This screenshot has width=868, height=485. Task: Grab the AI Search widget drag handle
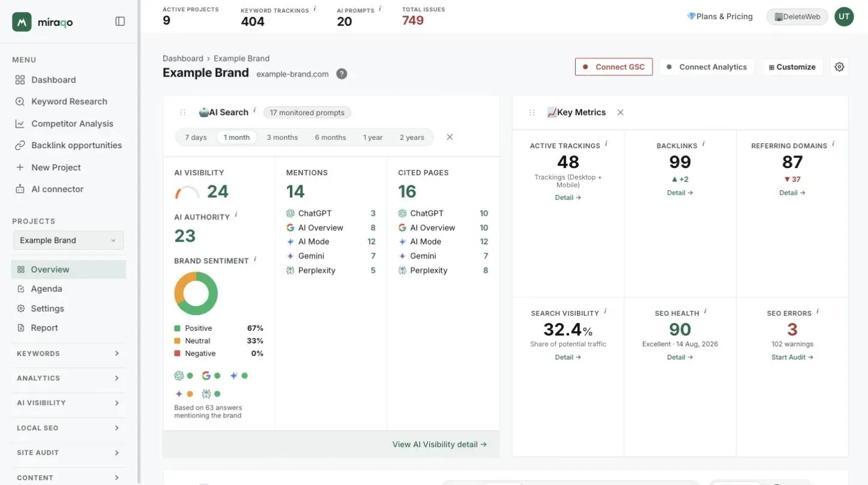click(x=183, y=113)
